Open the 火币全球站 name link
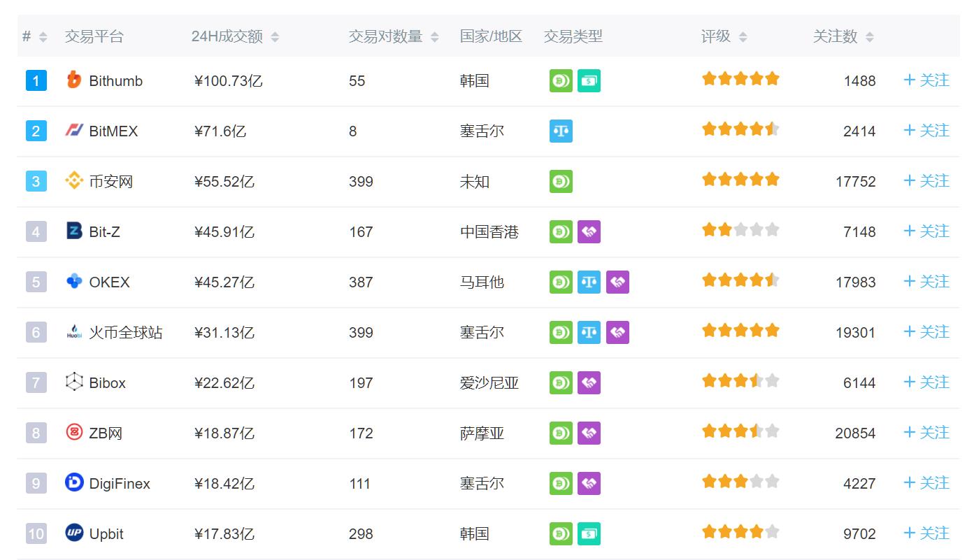Image resolution: width=974 pixels, height=560 pixels. (126, 333)
